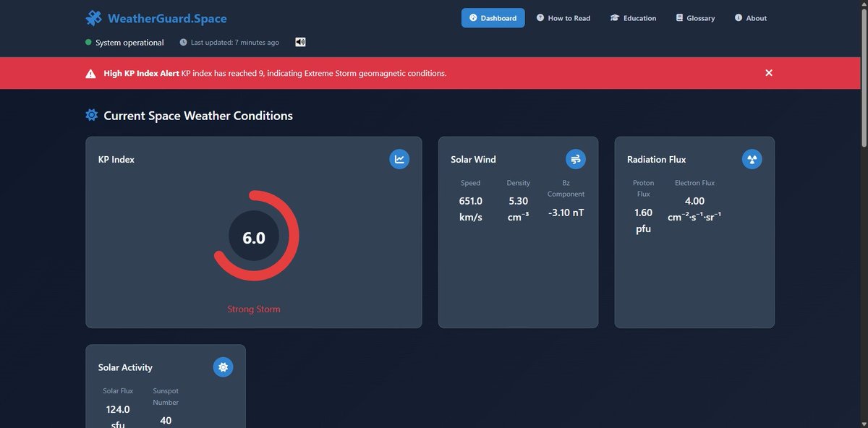
Task: Dismiss the High KP Index Alert banner
Action: (769, 73)
